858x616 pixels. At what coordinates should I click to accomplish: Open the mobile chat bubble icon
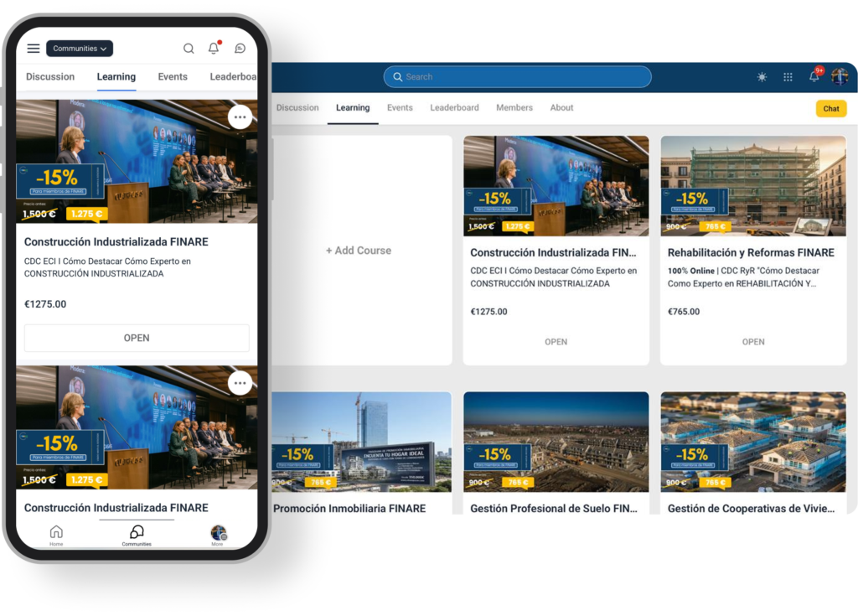[x=240, y=49]
